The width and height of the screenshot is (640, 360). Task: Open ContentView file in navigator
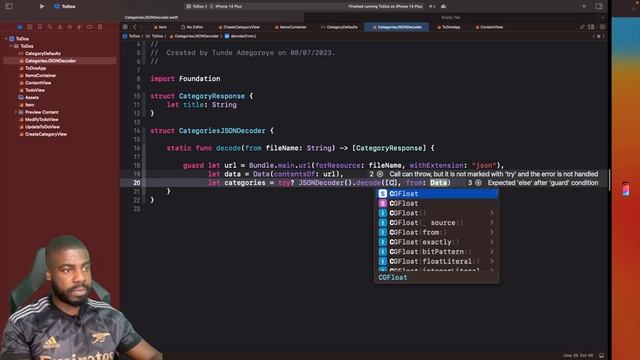pos(38,83)
